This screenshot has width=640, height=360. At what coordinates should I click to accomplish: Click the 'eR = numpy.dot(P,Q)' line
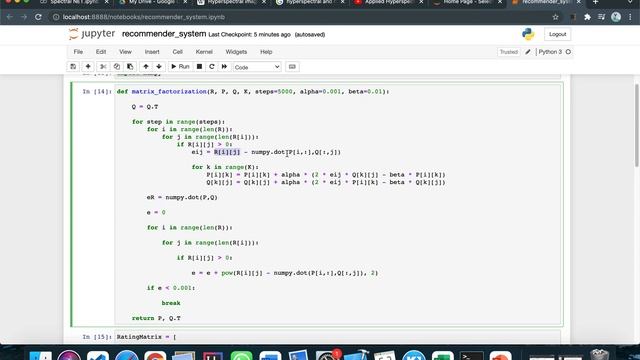(x=182, y=198)
